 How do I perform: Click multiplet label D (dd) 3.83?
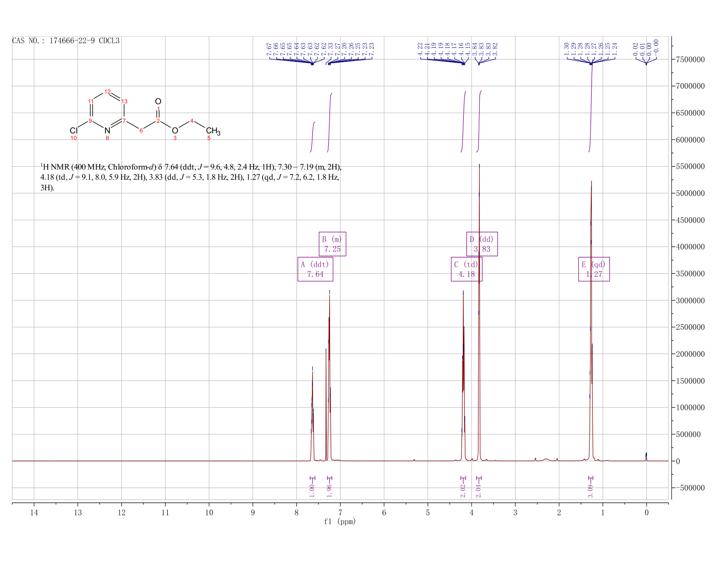pos(482,244)
